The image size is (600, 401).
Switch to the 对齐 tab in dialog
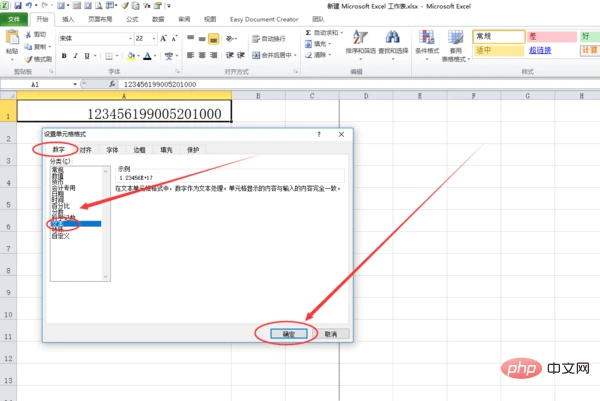(x=86, y=150)
